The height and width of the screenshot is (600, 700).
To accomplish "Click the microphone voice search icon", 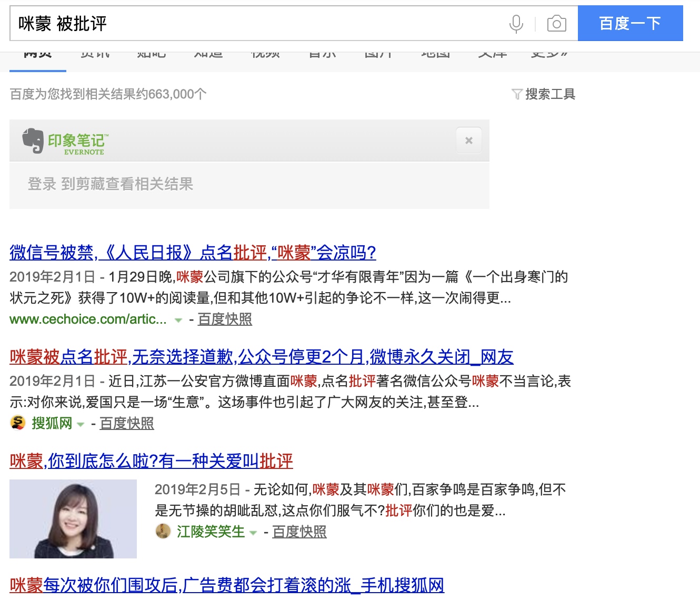I will coord(516,24).
